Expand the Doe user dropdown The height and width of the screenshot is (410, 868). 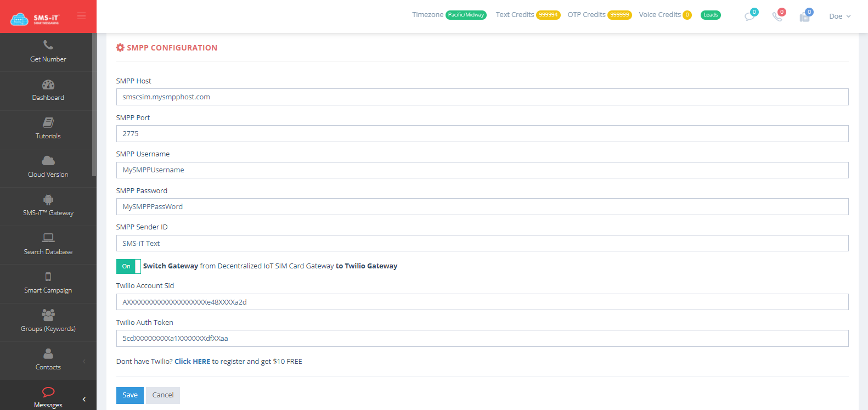839,16
